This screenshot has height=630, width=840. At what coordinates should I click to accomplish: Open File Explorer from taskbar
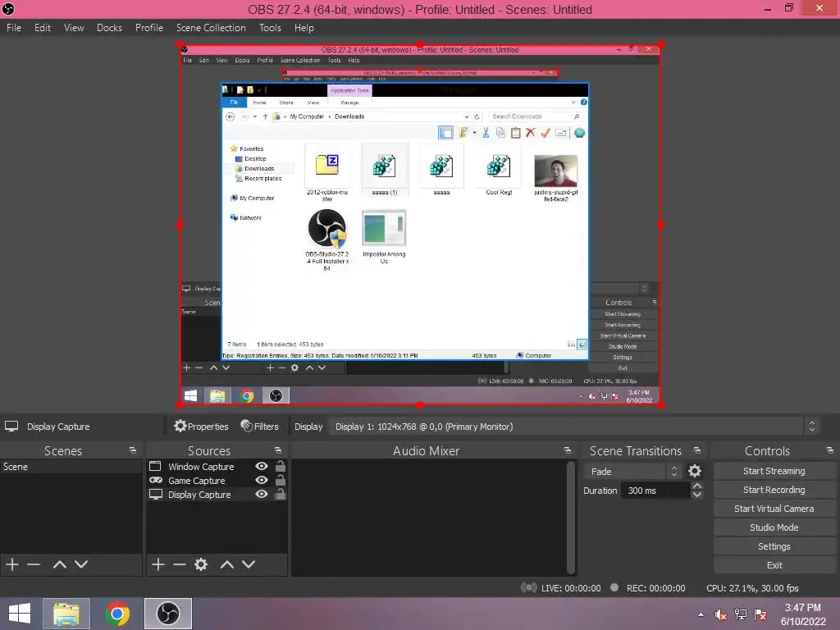click(66, 614)
